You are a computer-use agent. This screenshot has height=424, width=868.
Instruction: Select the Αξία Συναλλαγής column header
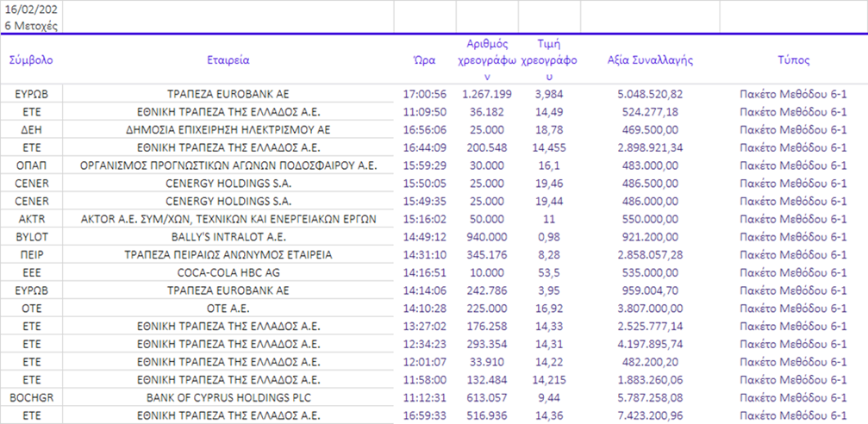(650, 60)
